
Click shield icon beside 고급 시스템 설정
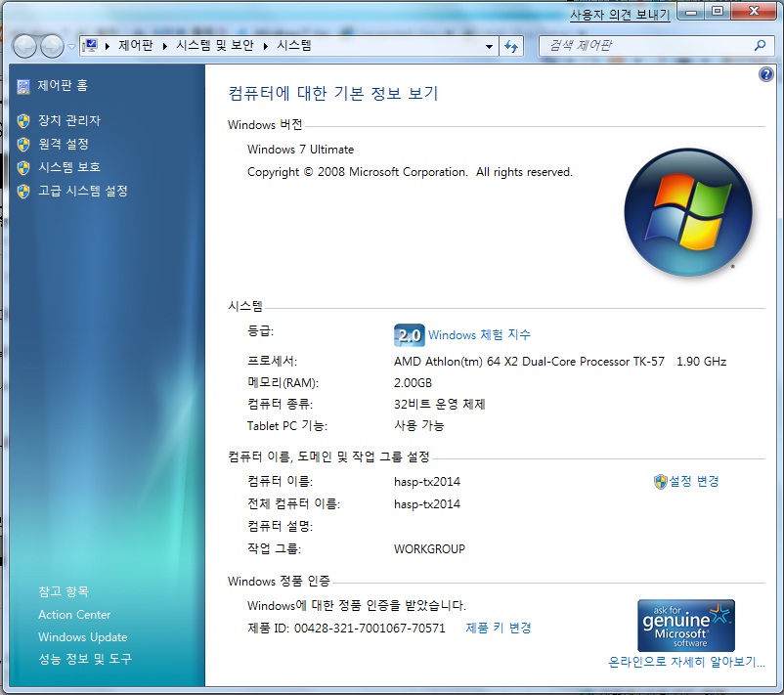click(x=23, y=191)
